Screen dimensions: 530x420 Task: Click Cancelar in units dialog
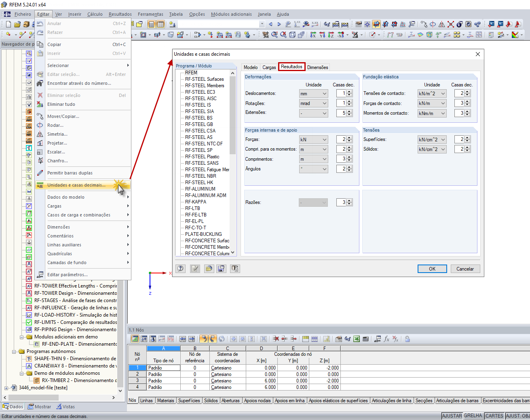point(465,269)
